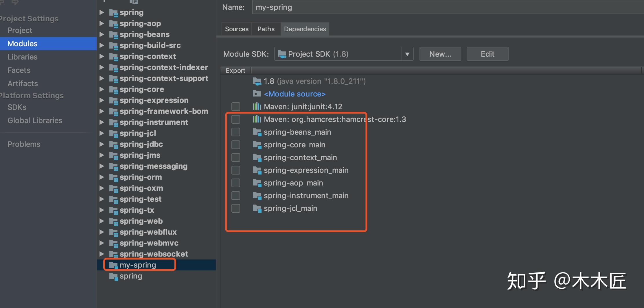Click the JDK 1.8 folder icon in dependencies
The image size is (644, 308).
tap(257, 81)
